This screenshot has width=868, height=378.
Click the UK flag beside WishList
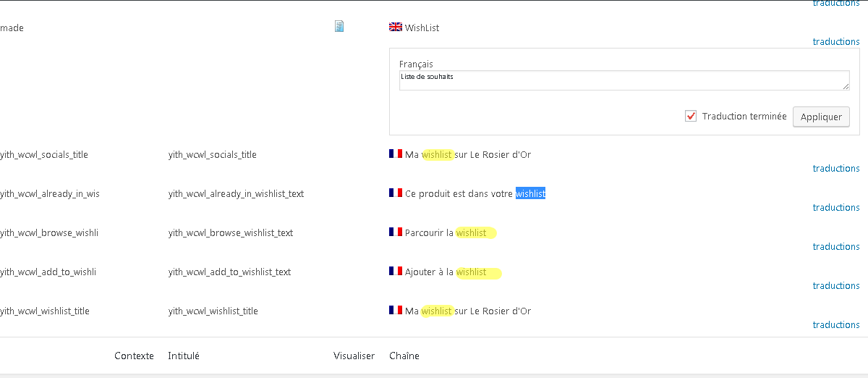coord(396,28)
